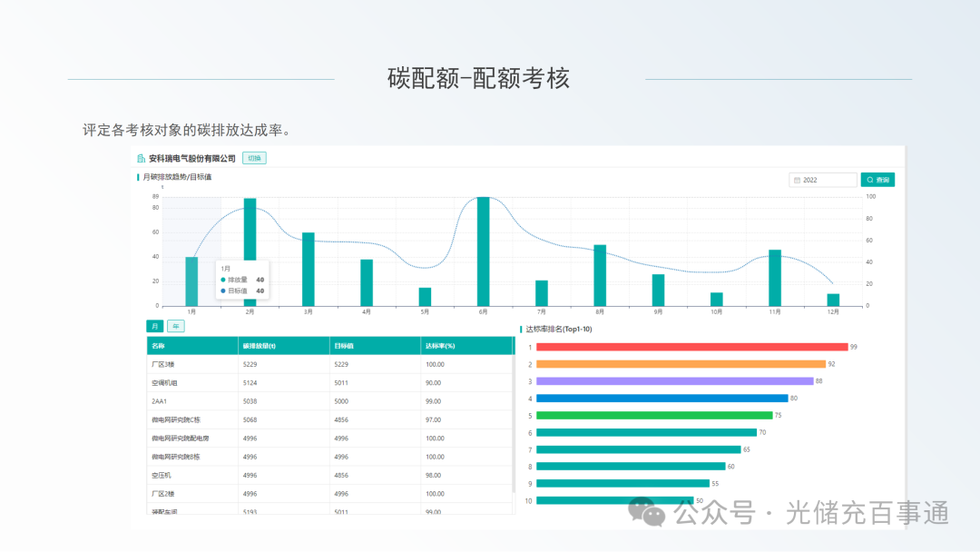The width and height of the screenshot is (980, 552).
Task: Click the calendar icon in the year field
Action: pos(797,180)
